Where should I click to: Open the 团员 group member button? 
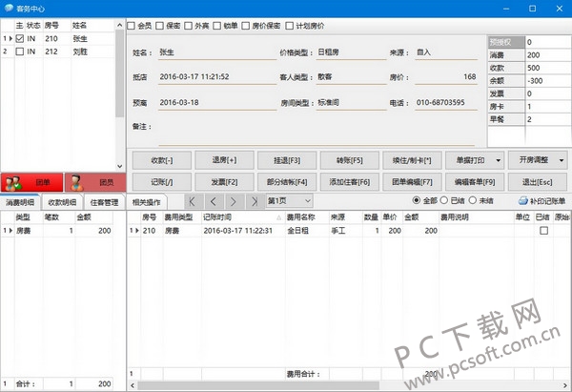(95, 182)
